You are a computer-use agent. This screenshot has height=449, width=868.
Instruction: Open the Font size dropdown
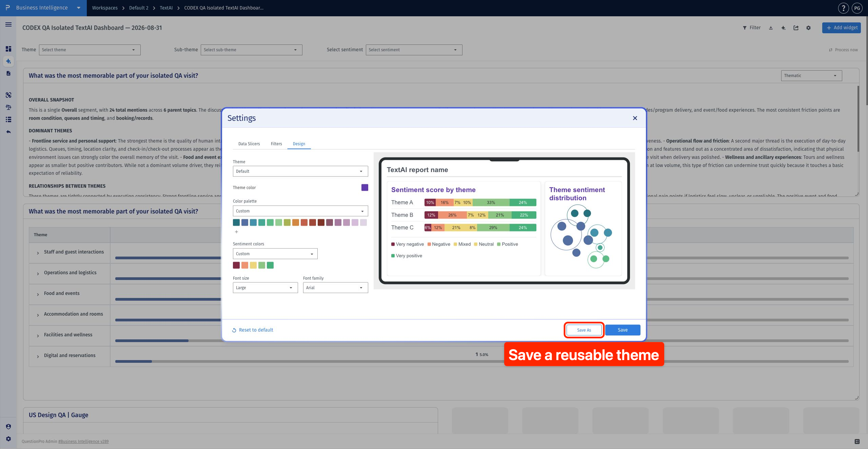coord(265,287)
